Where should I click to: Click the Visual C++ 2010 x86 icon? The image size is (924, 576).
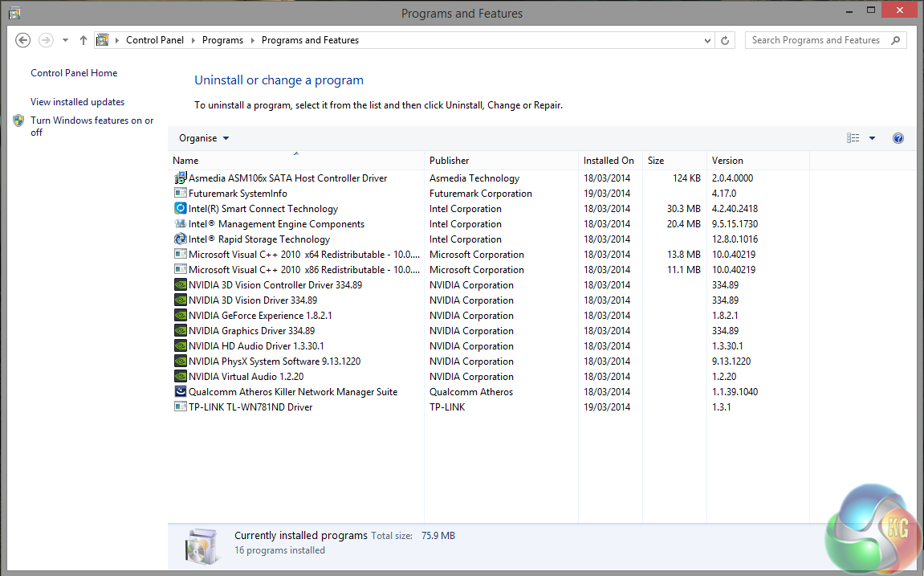(x=181, y=269)
